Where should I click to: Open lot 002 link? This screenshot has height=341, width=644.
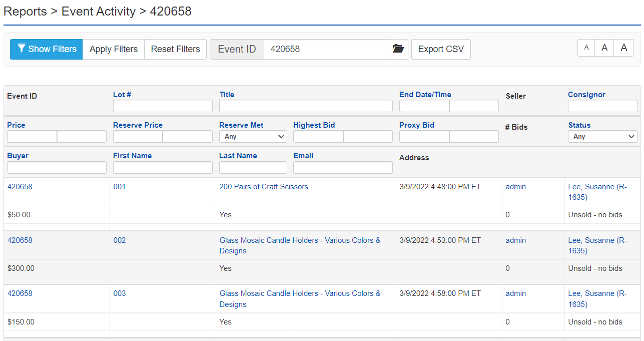[120, 240]
